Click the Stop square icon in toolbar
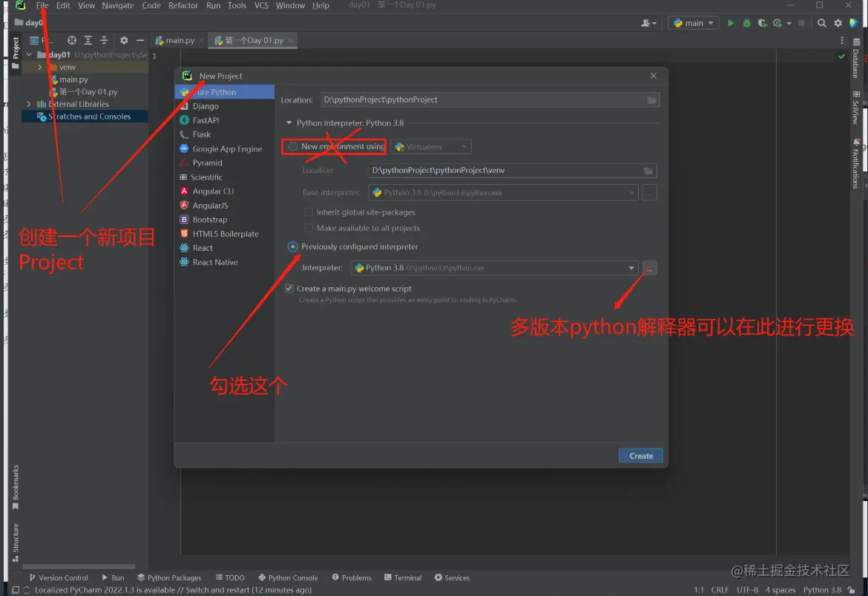This screenshot has width=868, height=596. (x=801, y=23)
